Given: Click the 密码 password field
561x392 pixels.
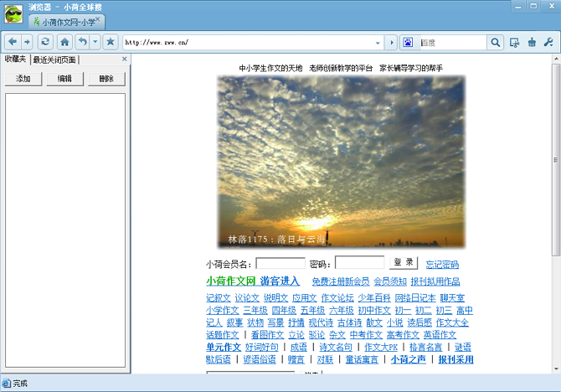Looking at the screenshot, I should [x=359, y=262].
